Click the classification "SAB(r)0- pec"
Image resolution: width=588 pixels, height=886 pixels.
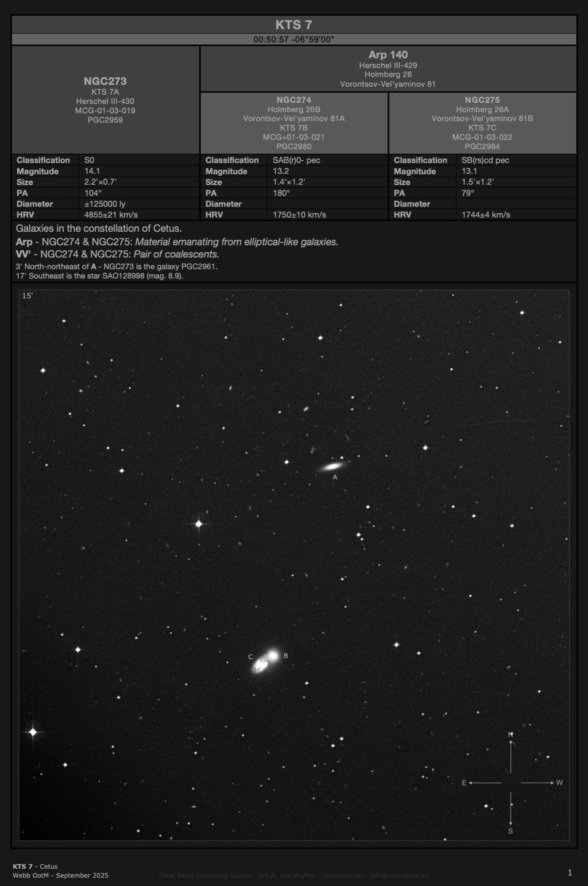point(296,160)
